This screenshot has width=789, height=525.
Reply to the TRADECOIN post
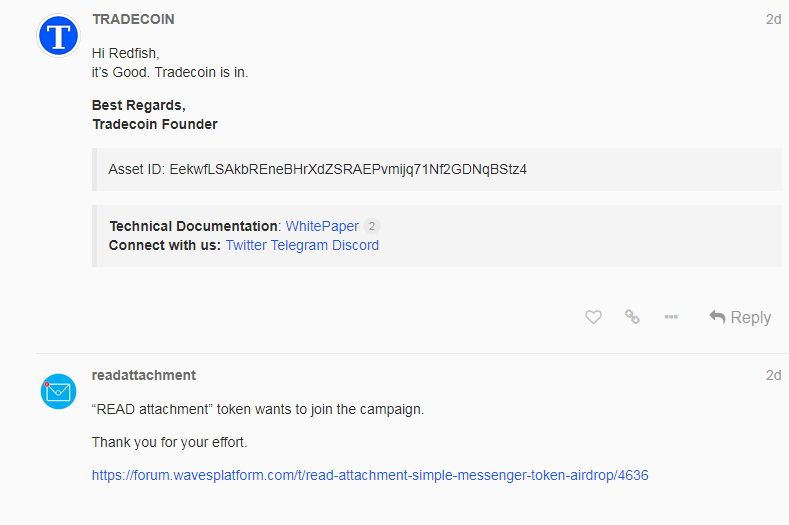click(x=740, y=317)
